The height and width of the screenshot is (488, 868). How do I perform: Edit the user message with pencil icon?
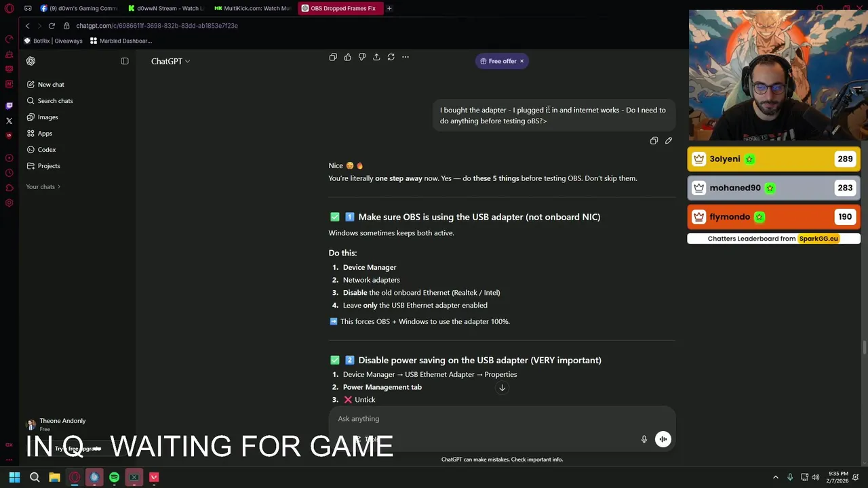(669, 140)
